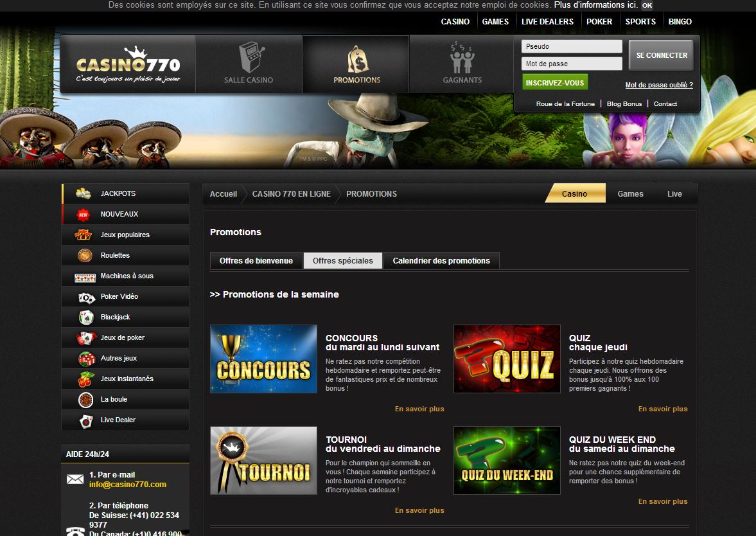Open POKER in top navigation

(599, 22)
